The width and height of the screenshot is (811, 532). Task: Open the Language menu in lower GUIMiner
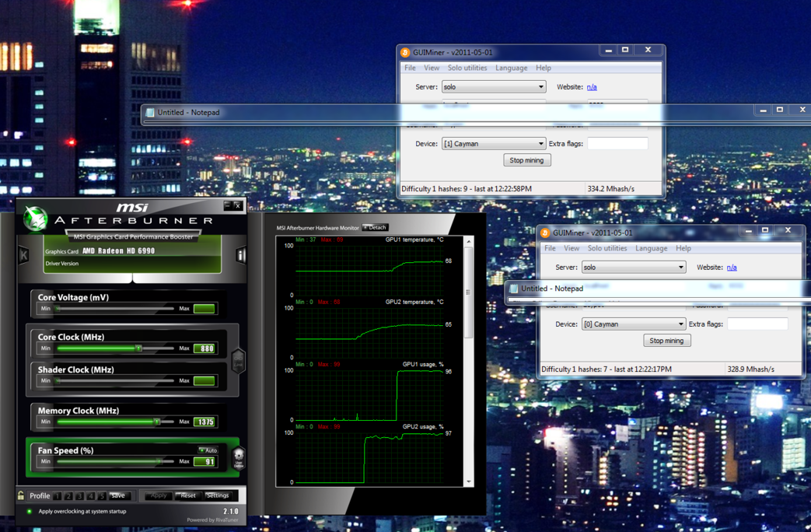point(651,248)
